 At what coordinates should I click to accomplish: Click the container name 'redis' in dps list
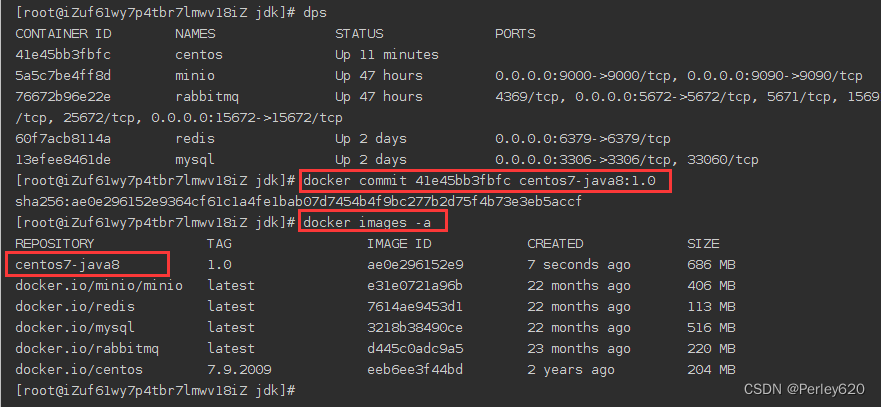195,139
